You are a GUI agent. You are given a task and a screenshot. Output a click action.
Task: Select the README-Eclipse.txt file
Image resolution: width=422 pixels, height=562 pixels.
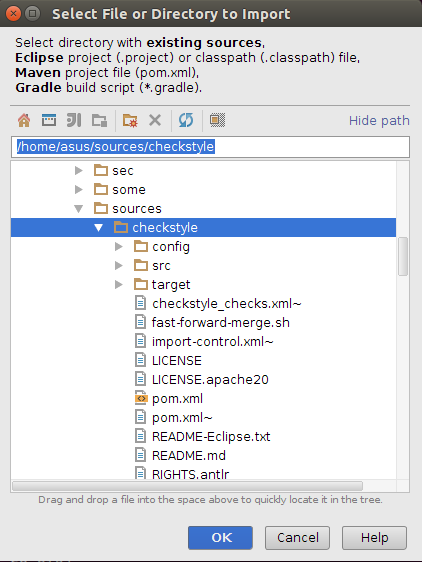click(211, 437)
